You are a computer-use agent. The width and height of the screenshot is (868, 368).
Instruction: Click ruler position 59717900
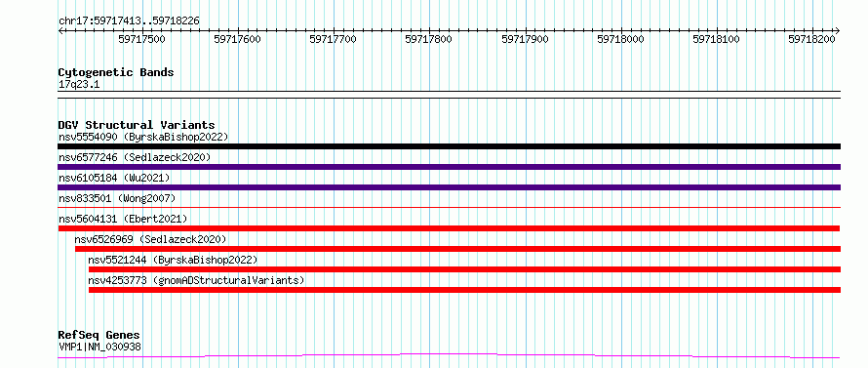(x=526, y=39)
